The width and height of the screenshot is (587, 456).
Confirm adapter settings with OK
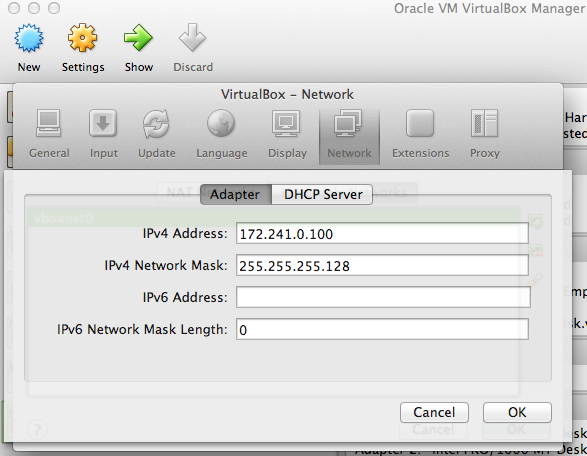coord(517,412)
